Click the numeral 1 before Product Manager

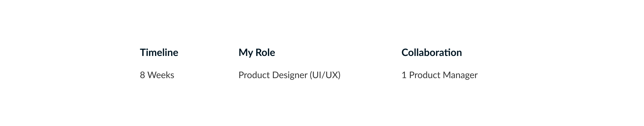[x=404, y=75]
